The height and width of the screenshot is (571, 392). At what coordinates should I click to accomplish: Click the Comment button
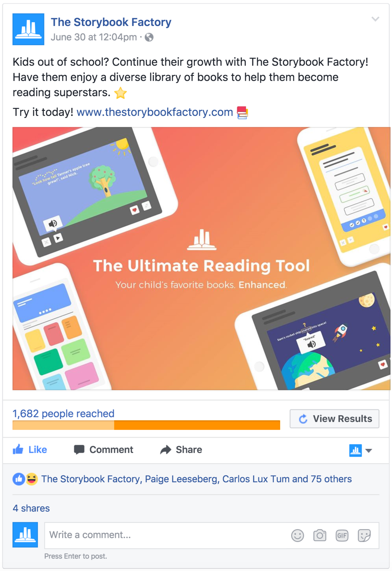[x=103, y=450]
